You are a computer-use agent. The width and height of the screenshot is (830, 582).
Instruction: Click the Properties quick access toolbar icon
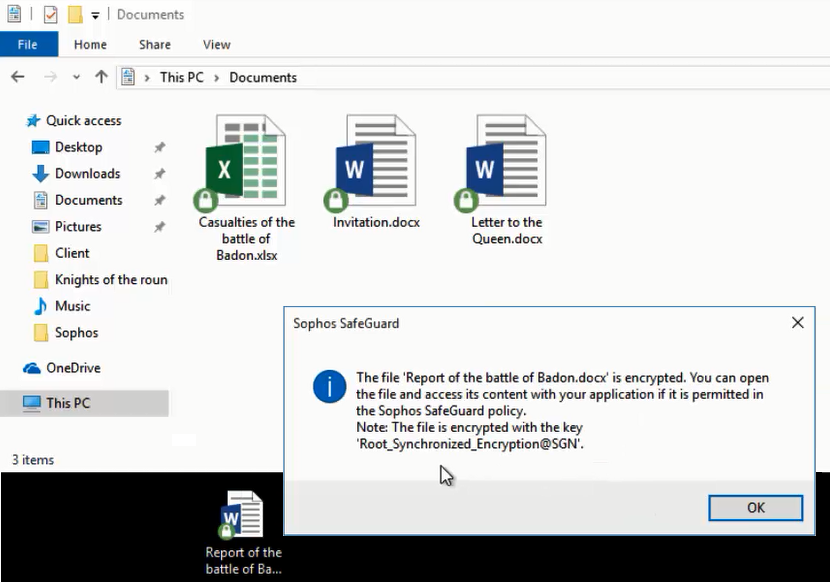[x=50, y=14]
